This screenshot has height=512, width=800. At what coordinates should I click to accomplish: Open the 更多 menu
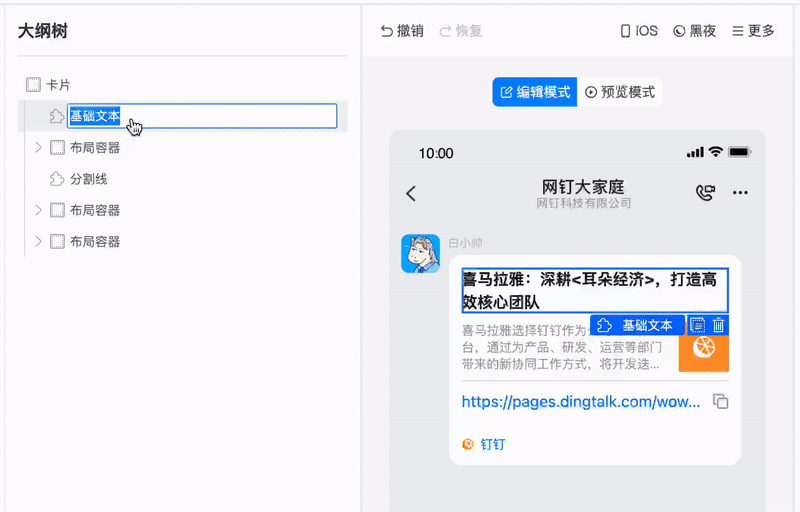coord(753,31)
